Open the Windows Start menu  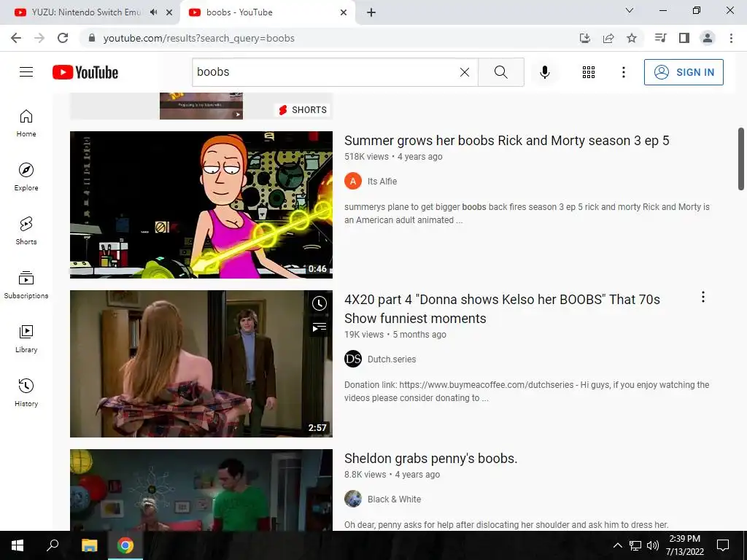tap(18, 545)
